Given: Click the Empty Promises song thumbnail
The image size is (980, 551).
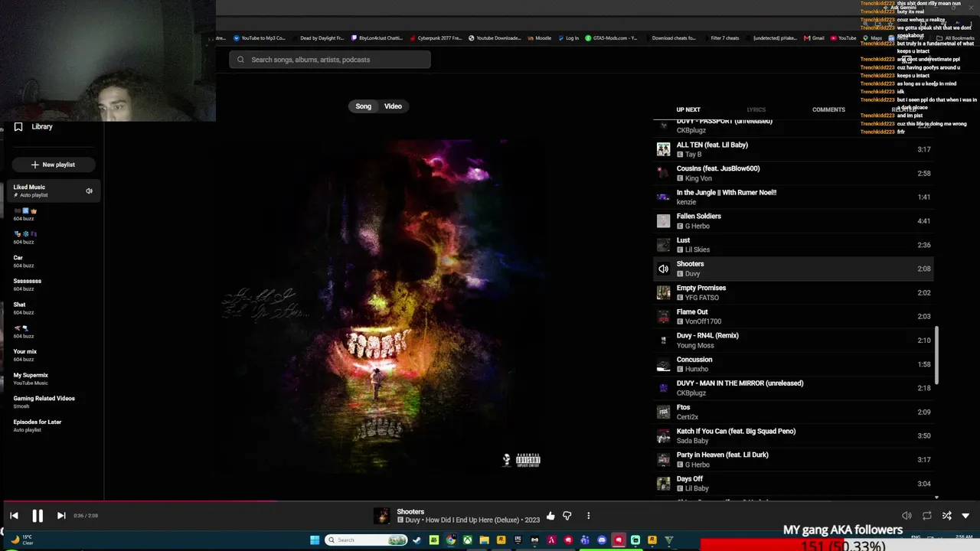Looking at the screenshot, I should click(x=663, y=292).
